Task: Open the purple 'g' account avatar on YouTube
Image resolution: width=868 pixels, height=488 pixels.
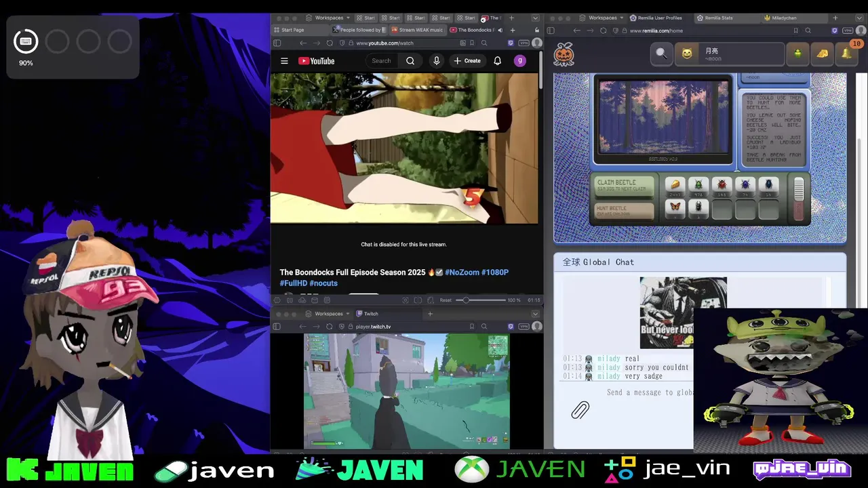Action: tap(520, 61)
